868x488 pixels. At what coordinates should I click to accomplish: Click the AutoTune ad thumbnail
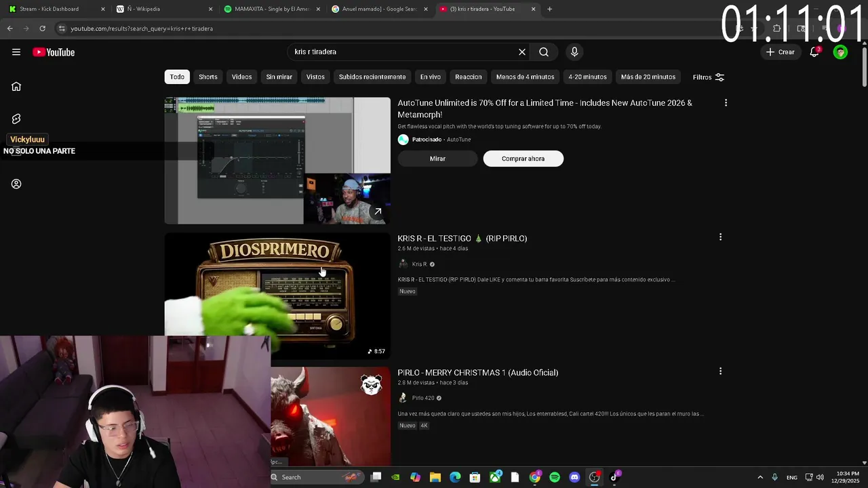[277, 161]
